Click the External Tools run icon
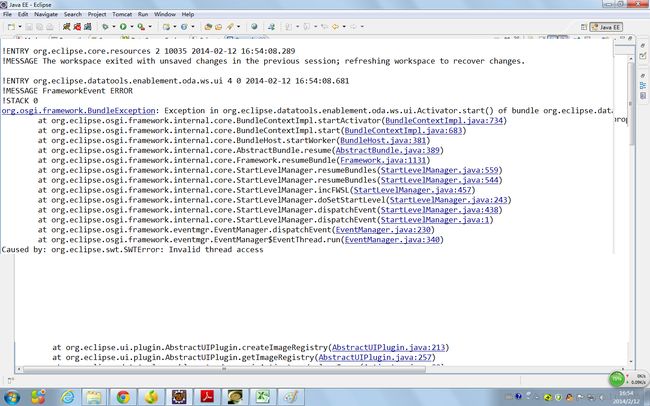650x406 pixels. pyautogui.click(x=141, y=27)
